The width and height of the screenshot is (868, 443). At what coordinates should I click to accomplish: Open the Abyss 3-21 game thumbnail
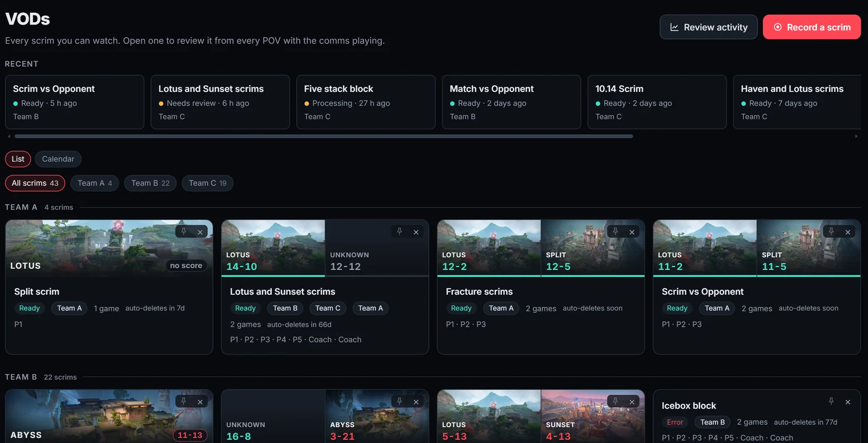pos(377,416)
